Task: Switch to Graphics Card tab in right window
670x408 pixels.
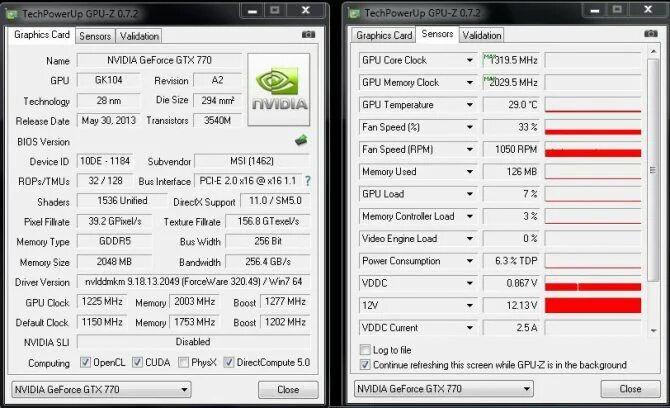Action: [x=384, y=35]
